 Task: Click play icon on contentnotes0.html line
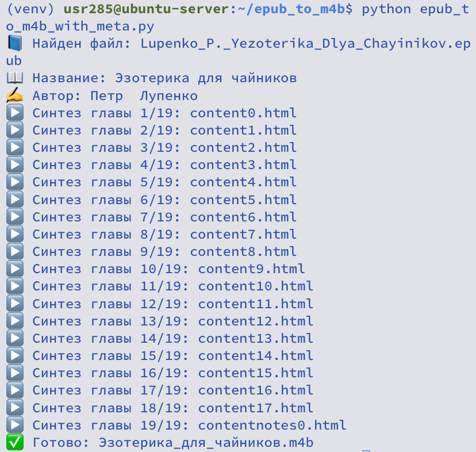[x=14, y=425]
